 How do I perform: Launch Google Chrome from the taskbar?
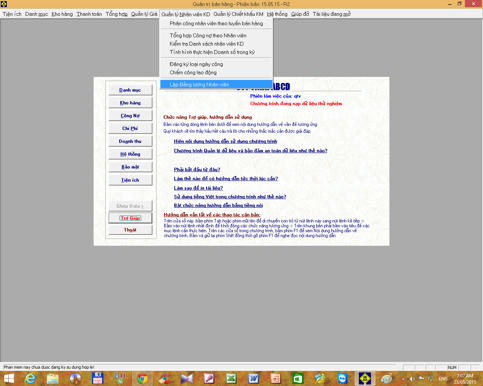(x=142, y=379)
